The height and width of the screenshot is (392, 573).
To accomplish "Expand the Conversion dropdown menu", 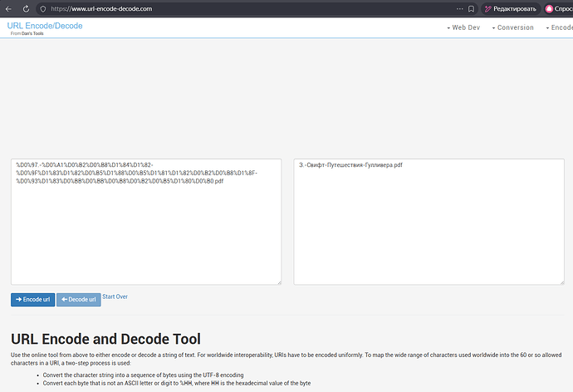I will tap(515, 27).
